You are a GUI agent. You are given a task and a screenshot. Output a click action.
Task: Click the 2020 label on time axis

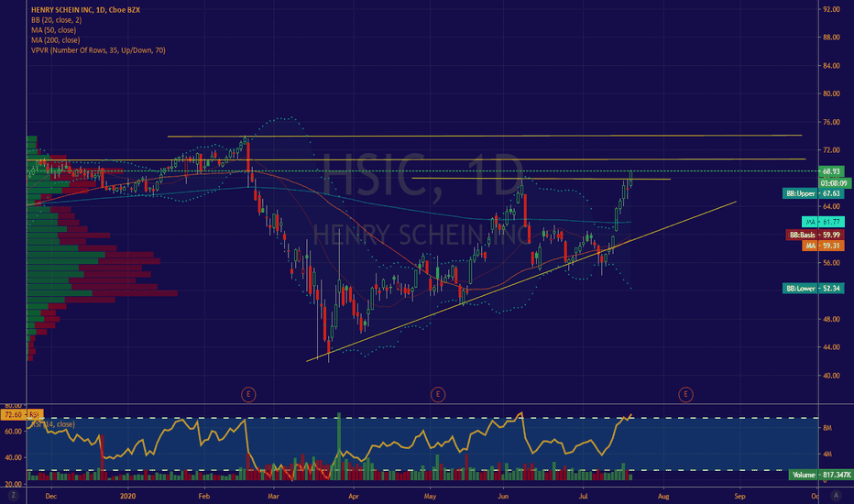pyautogui.click(x=127, y=496)
